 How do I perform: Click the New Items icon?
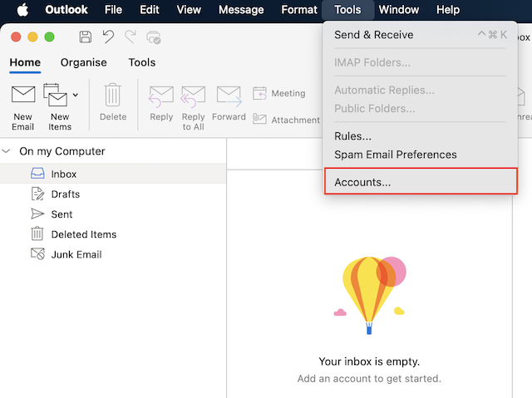coord(55,95)
